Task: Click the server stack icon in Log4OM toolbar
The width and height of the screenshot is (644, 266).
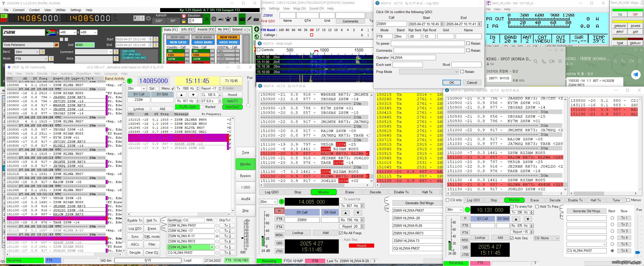Action: pos(235,19)
